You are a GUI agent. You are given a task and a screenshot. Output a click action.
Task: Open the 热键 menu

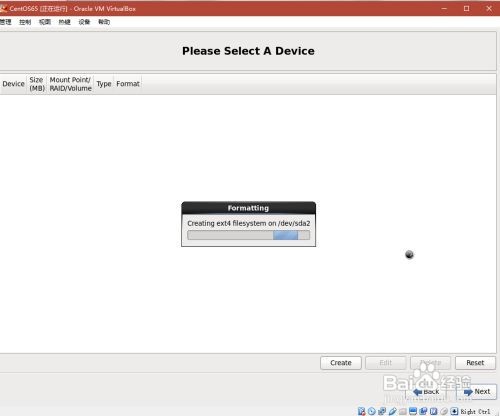pyautogui.click(x=64, y=22)
